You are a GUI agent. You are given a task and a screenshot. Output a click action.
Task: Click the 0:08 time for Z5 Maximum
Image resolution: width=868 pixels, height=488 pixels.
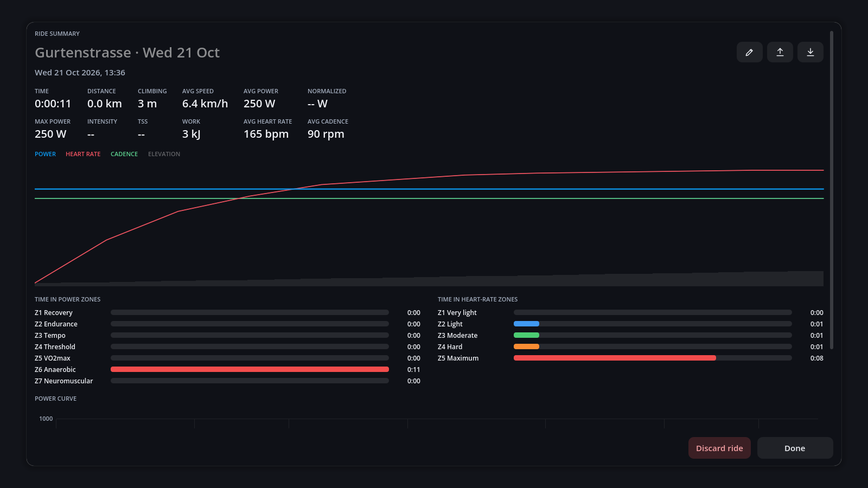[817, 358]
